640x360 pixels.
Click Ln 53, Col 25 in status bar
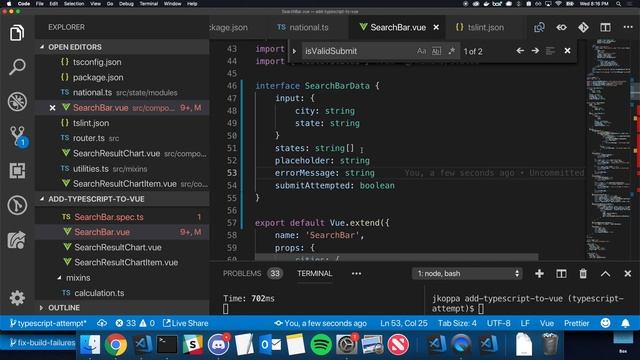[404, 323]
